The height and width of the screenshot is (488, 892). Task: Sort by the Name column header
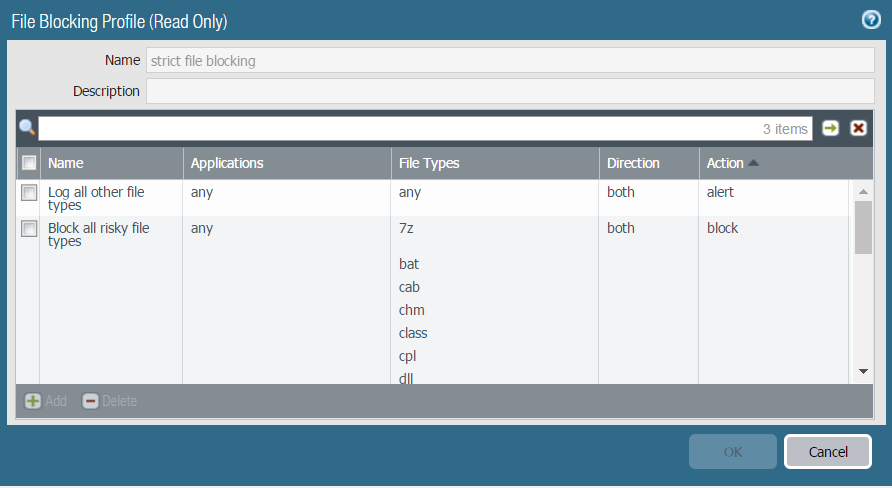point(66,163)
